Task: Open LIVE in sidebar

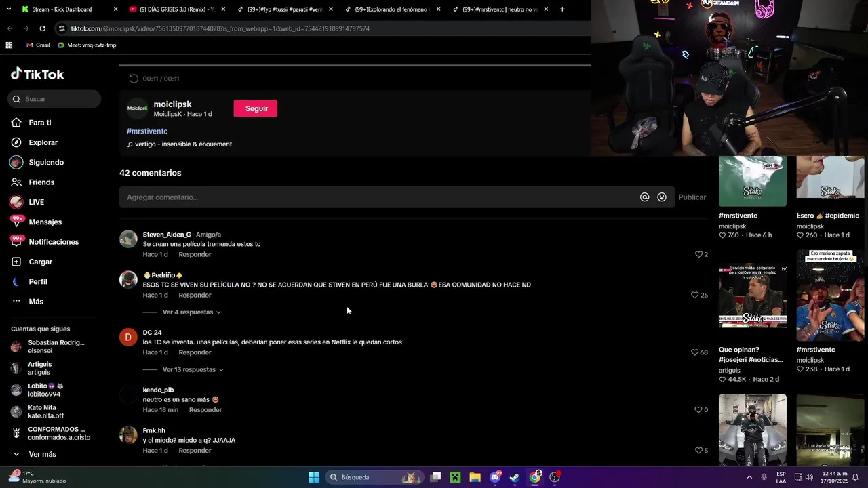Action: point(36,202)
